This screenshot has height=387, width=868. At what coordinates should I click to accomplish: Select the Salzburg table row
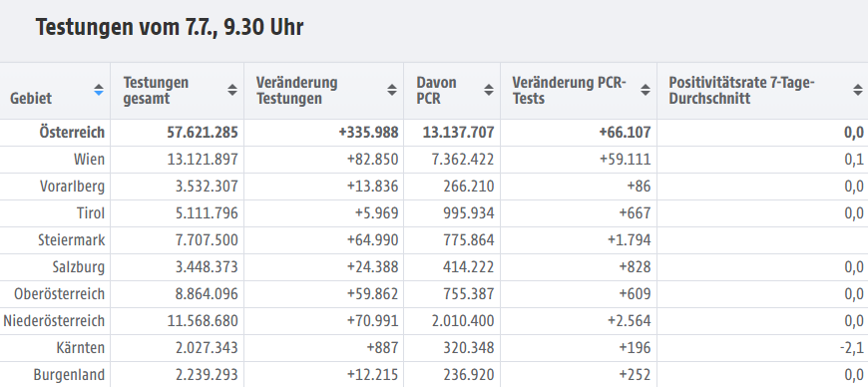tap(434, 267)
